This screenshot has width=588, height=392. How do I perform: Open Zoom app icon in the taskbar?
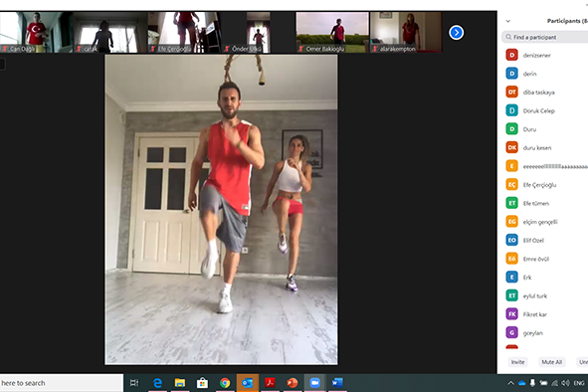click(314, 383)
